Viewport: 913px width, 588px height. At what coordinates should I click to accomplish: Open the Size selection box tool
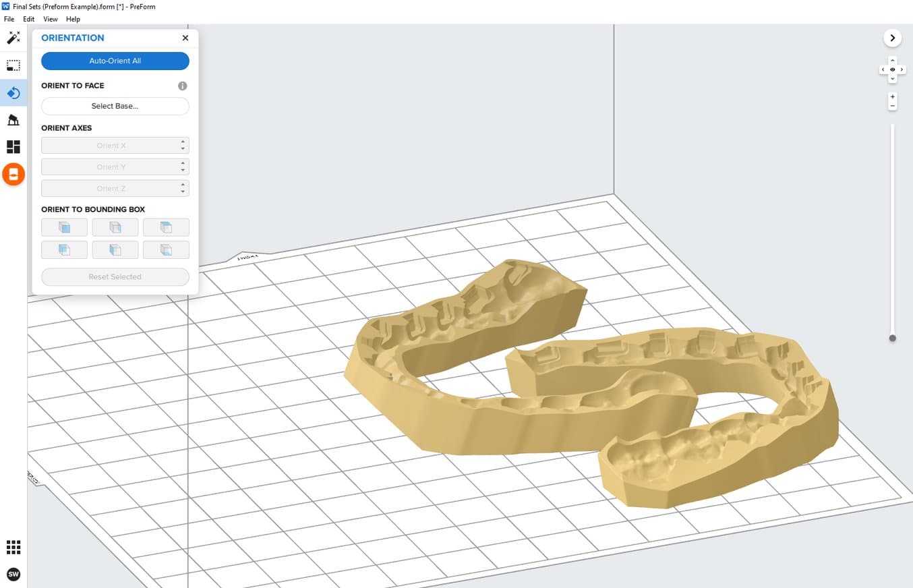[x=13, y=65]
